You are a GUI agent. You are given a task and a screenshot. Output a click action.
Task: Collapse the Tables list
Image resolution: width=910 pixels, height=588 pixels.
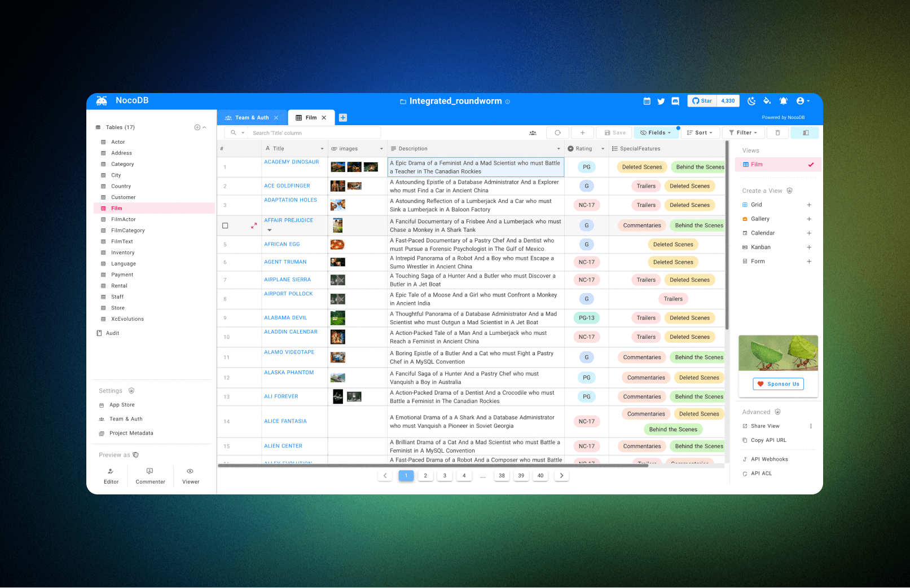204,127
